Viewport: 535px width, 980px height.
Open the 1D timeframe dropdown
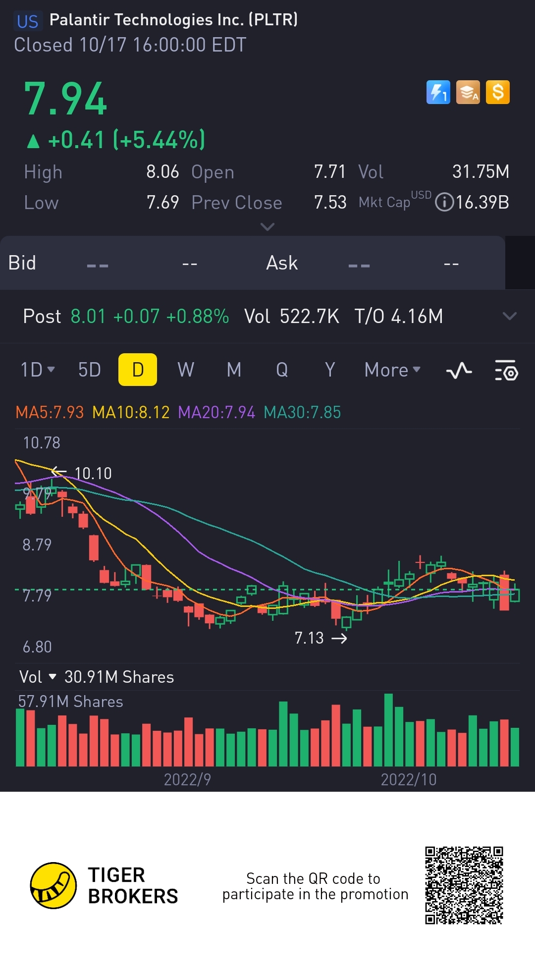click(38, 370)
